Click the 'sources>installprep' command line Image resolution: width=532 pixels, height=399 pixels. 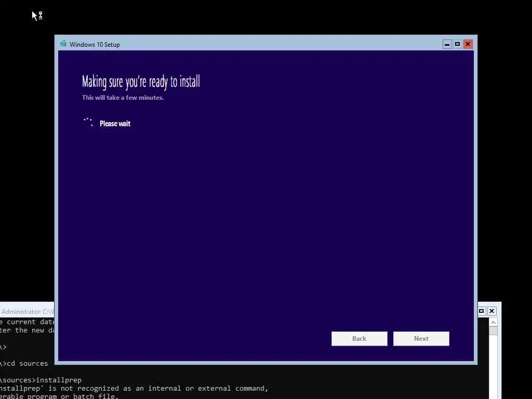(x=41, y=380)
